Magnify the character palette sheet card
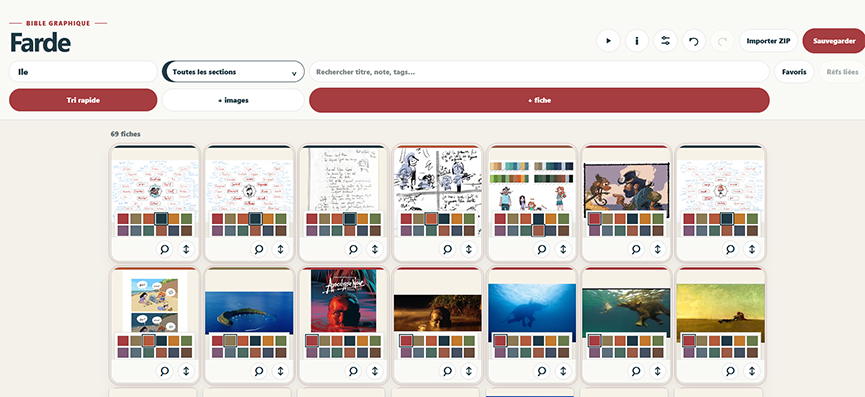 tap(542, 249)
